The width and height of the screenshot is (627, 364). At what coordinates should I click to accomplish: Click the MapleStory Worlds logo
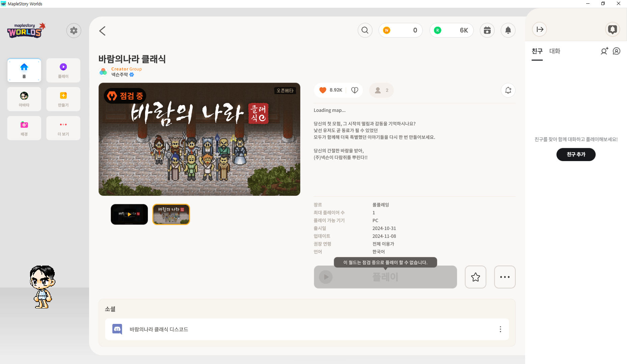(x=26, y=30)
